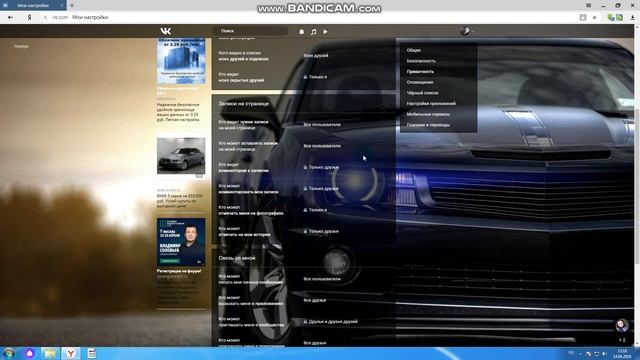This screenshot has width=640, height=360.
Task: Click the VK search field
Action: tap(250, 31)
